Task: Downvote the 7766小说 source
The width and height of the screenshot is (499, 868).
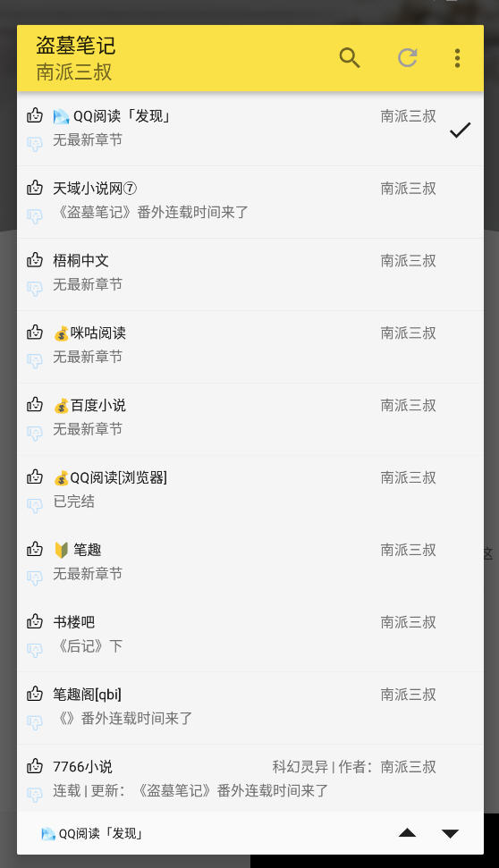Action: coord(34,795)
